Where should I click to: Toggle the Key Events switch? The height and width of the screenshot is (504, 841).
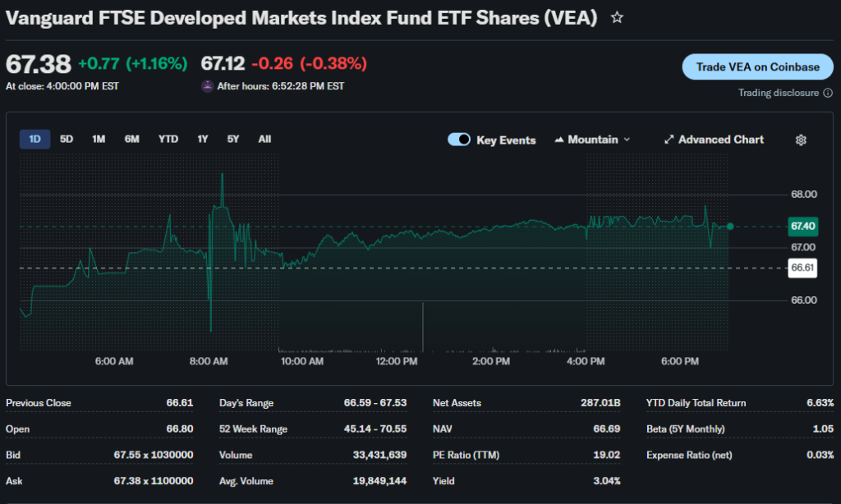458,140
